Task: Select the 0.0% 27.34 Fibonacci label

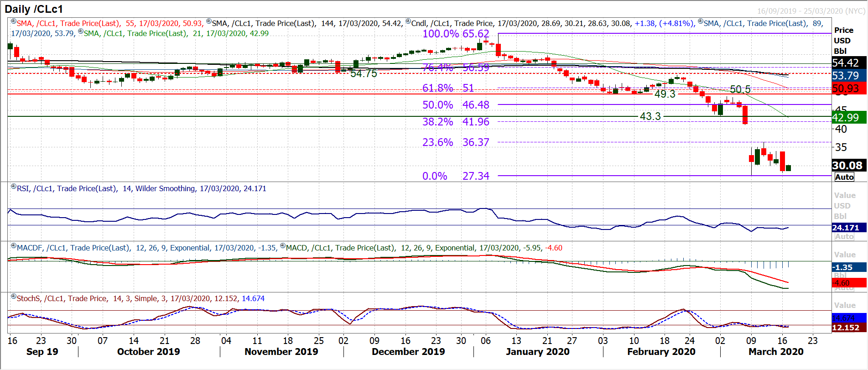Action: (x=456, y=176)
